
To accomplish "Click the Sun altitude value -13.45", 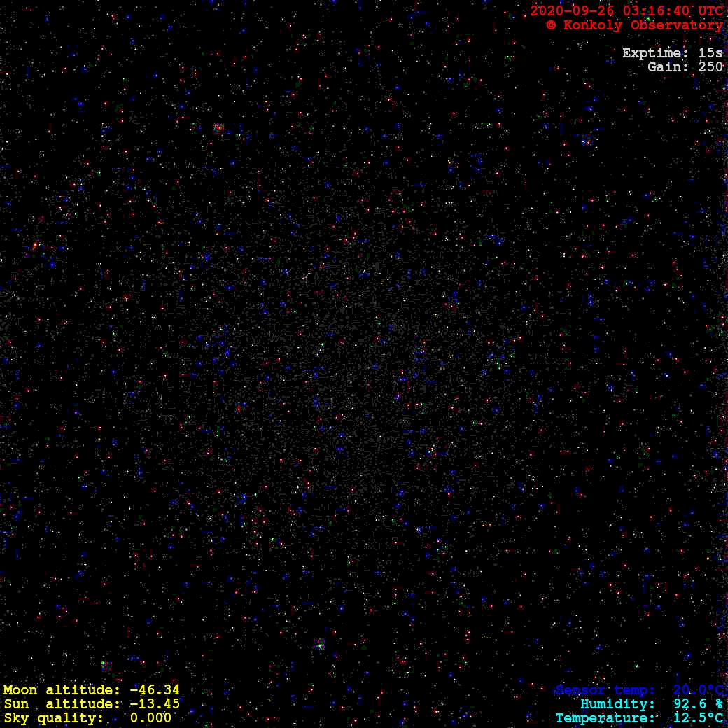I will point(154,704).
